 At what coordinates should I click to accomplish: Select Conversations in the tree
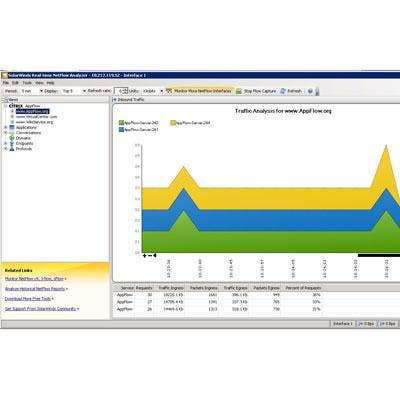(x=28, y=133)
